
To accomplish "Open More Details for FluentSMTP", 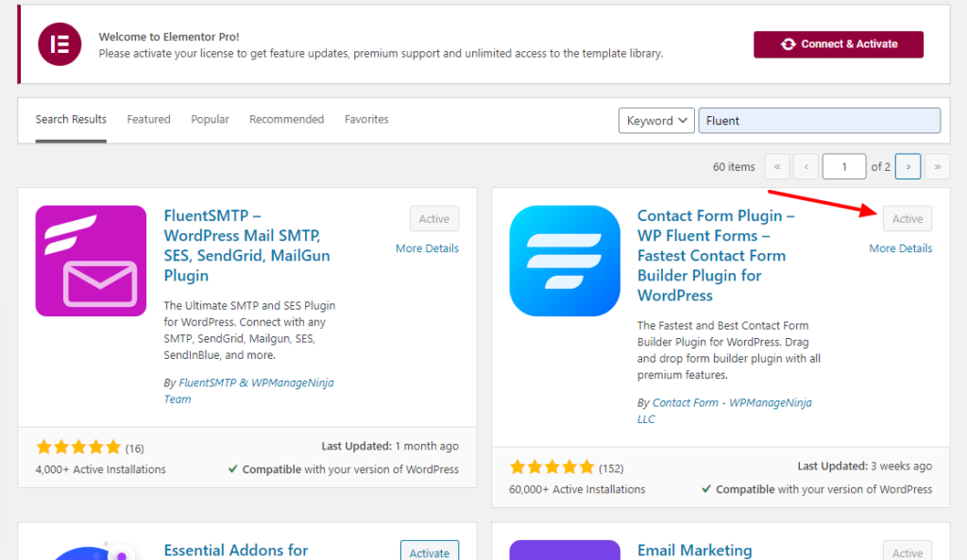I will (x=427, y=248).
